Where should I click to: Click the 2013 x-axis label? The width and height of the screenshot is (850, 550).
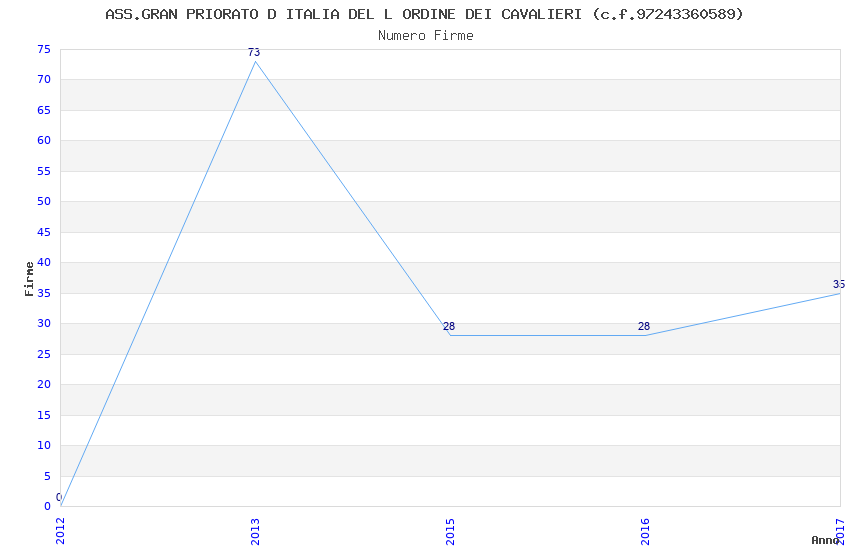(x=255, y=531)
